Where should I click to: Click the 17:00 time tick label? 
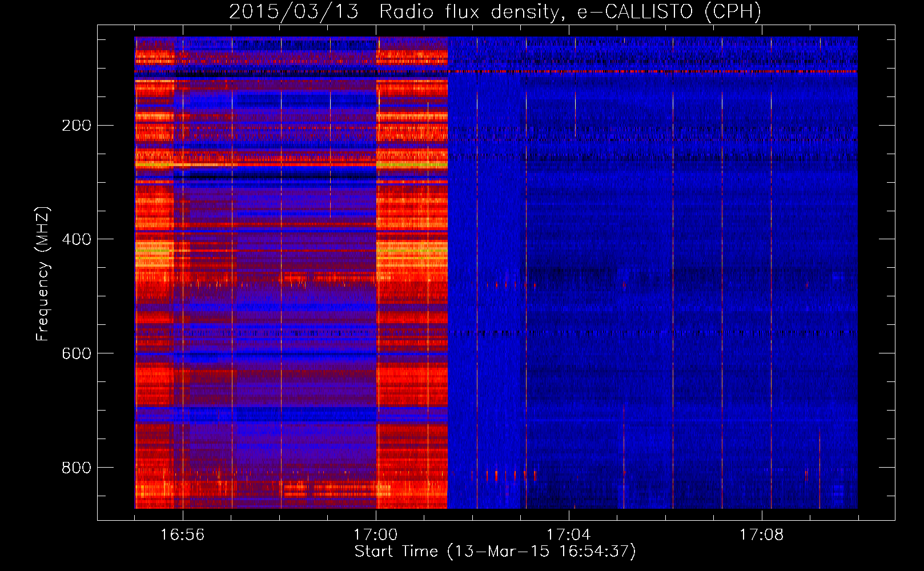pos(375,535)
